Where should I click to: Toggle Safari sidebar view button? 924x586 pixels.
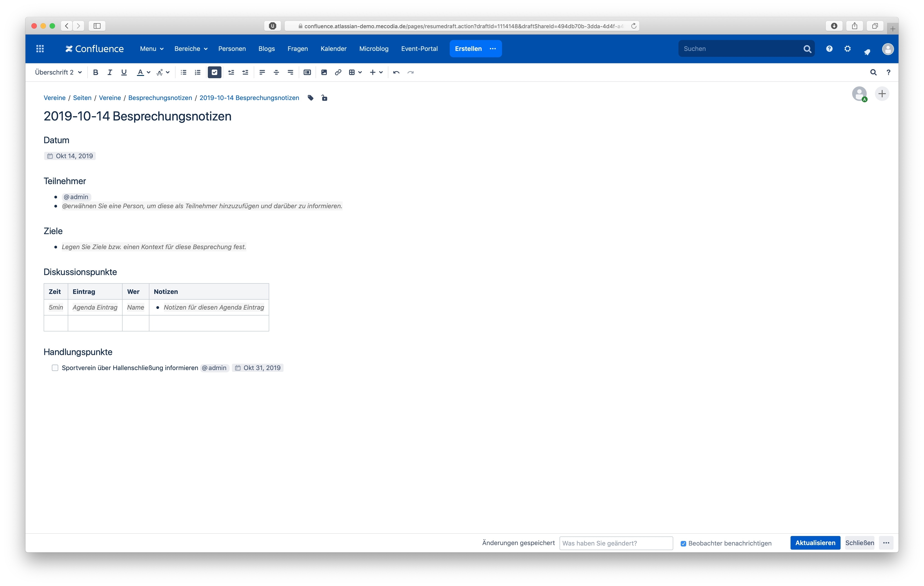[x=97, y=26]
